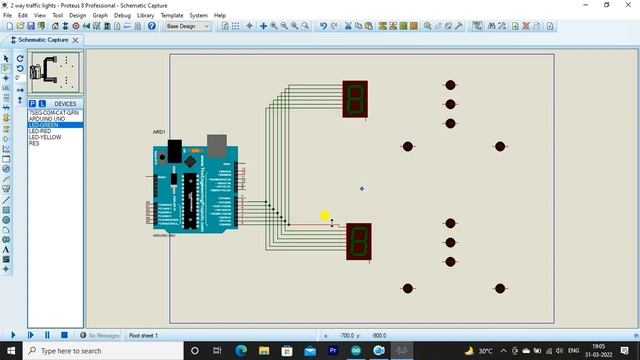
Task: Run the simulation with the Play button
Action: [x=13, y=335]
